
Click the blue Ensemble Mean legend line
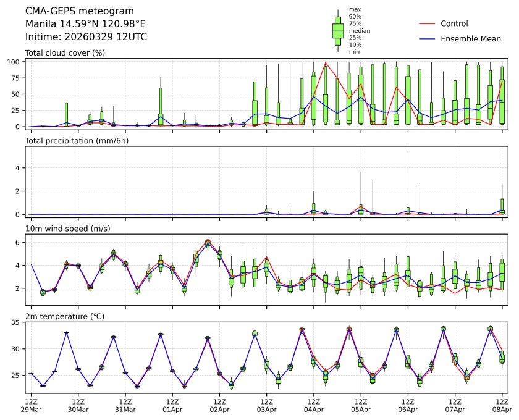click(x=428, y=39)
